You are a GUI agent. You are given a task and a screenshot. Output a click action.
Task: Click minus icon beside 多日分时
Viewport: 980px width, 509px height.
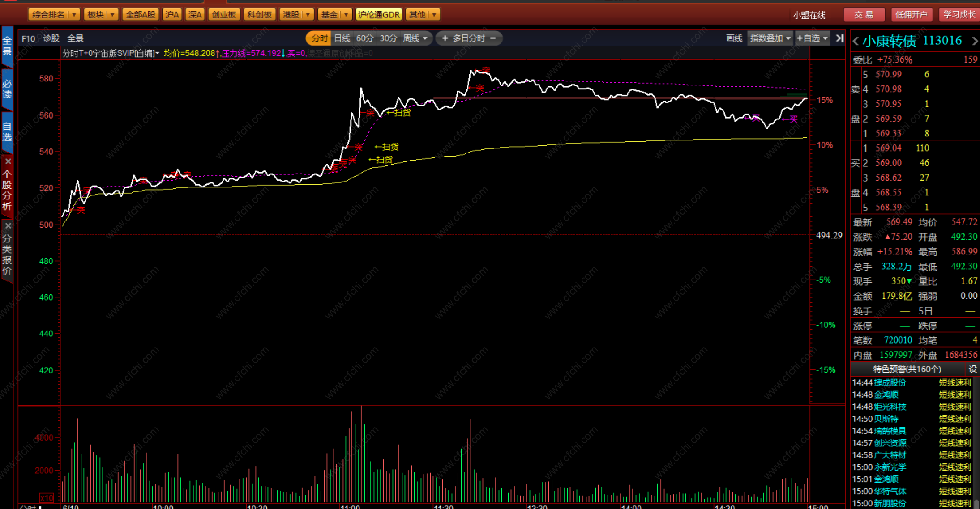point(493,38)
